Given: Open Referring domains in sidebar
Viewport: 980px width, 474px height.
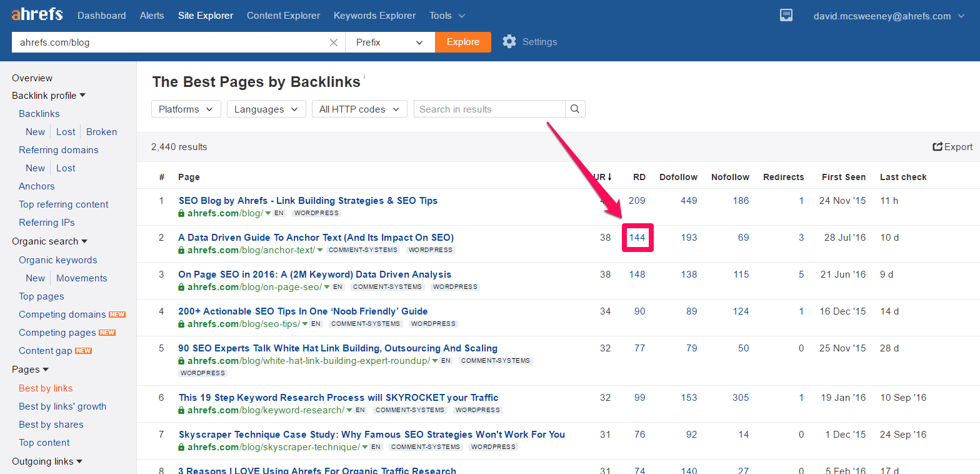Looking at the screenshot, I should 59,150.
